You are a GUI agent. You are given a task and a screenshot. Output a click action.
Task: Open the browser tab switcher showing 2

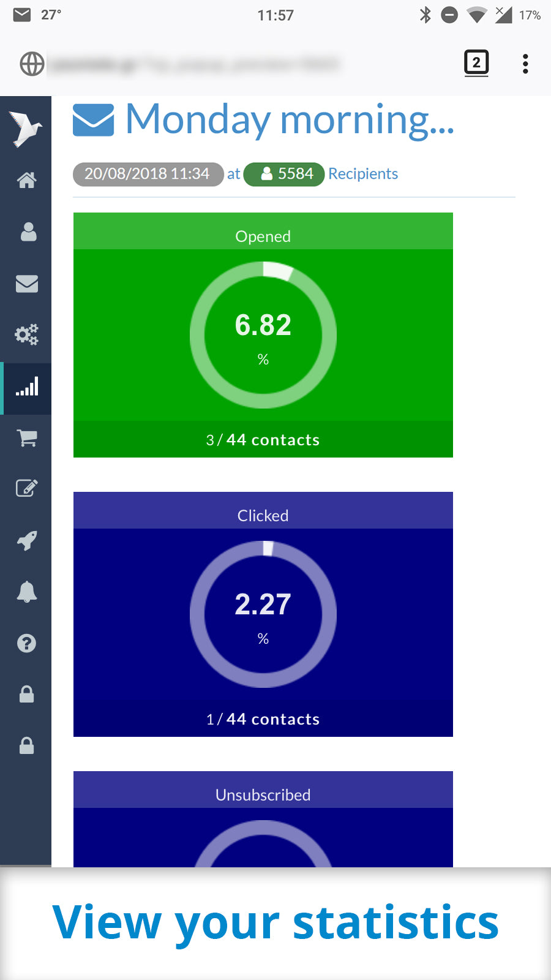(476, 63)
